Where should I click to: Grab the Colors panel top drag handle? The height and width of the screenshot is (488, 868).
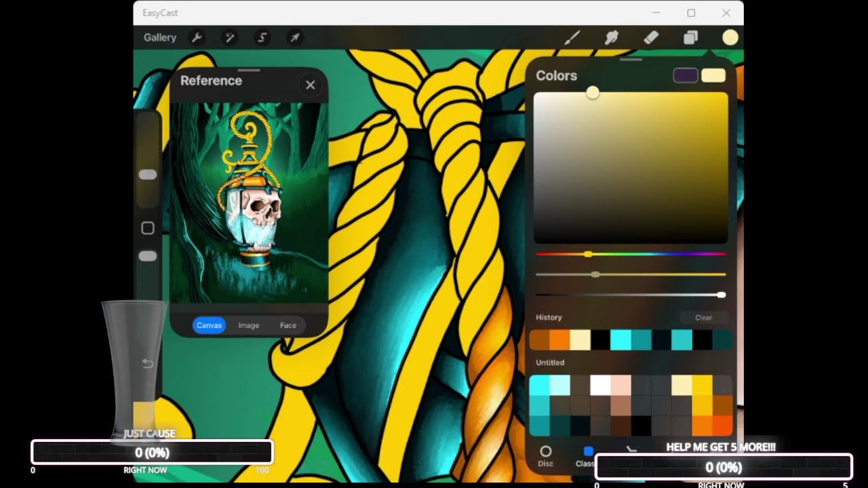tap(631, 60)
